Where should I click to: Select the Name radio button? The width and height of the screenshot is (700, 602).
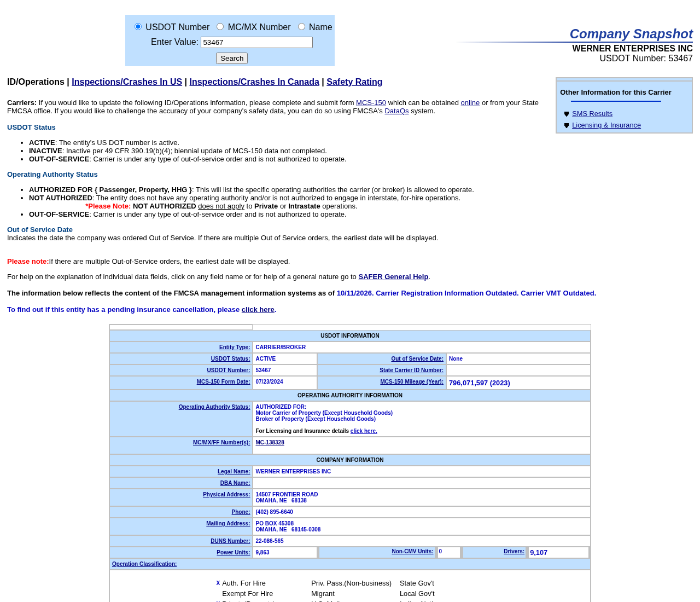[301, 26]
